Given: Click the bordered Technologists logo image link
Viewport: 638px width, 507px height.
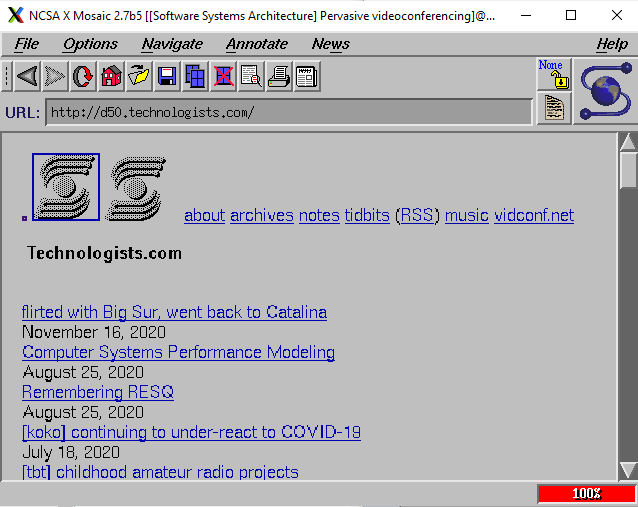Looking at the screenshot, I should point(66,187).
